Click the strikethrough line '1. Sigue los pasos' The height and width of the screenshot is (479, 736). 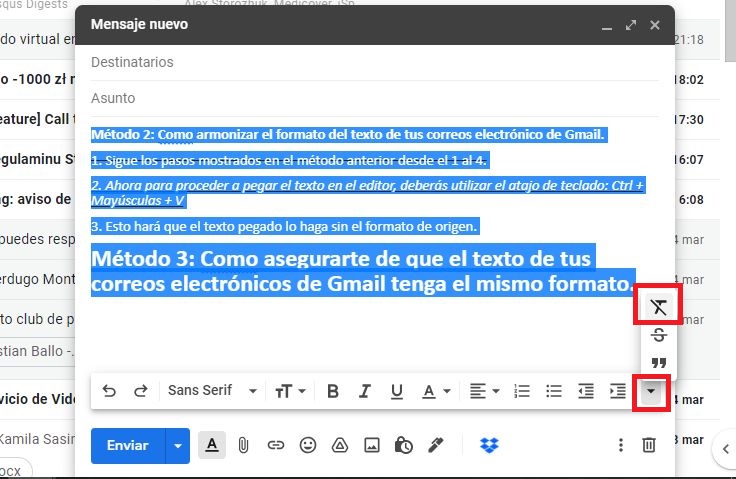(289, 161)
